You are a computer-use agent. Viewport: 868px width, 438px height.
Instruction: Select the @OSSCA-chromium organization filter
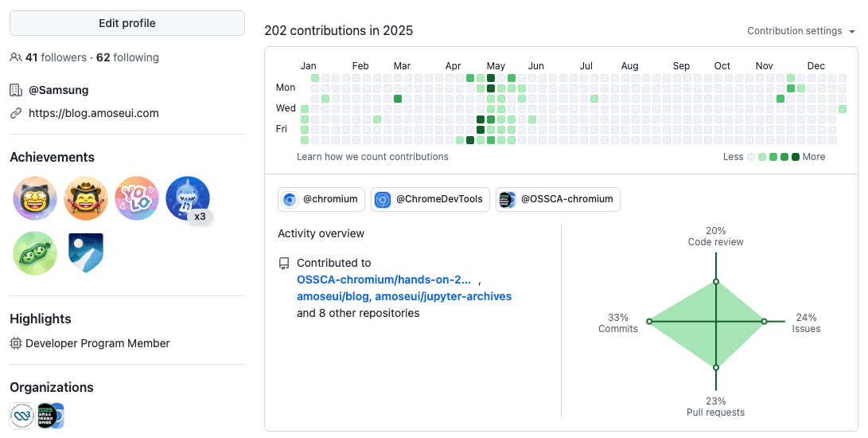click(557, 199)
